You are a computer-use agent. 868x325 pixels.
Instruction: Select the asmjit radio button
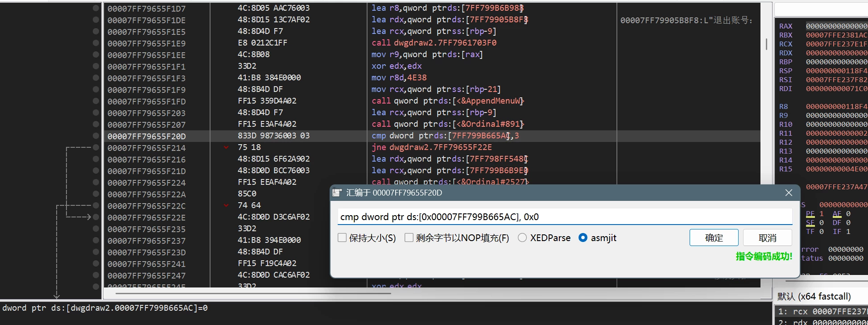[x=583, y=238]
